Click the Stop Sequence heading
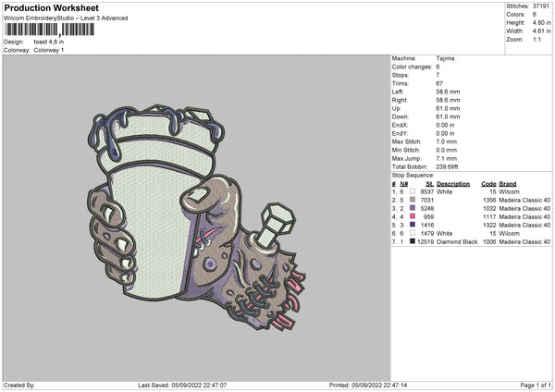 [x=413, y=174]
